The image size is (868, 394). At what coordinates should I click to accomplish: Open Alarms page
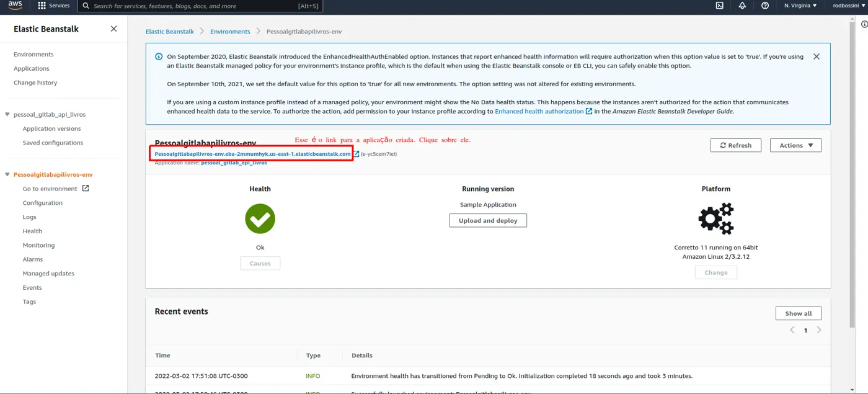pos(33,259)
